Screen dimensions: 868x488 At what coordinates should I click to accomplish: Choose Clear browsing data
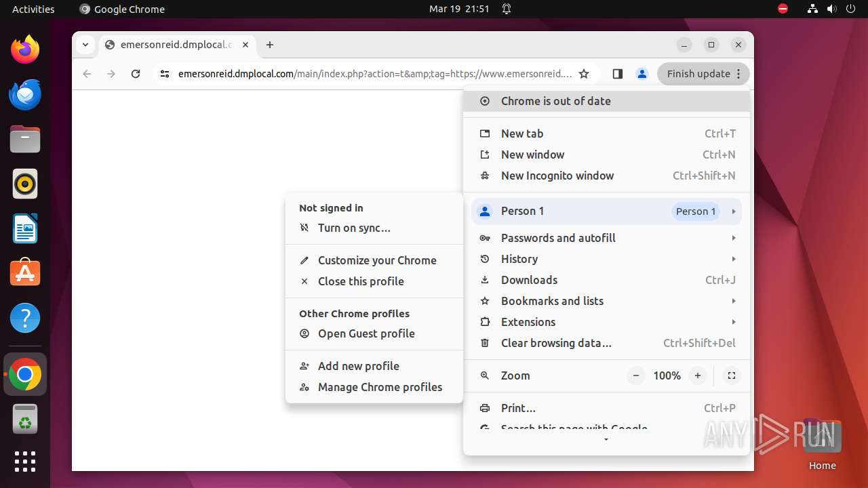click(x=606, y=343)
